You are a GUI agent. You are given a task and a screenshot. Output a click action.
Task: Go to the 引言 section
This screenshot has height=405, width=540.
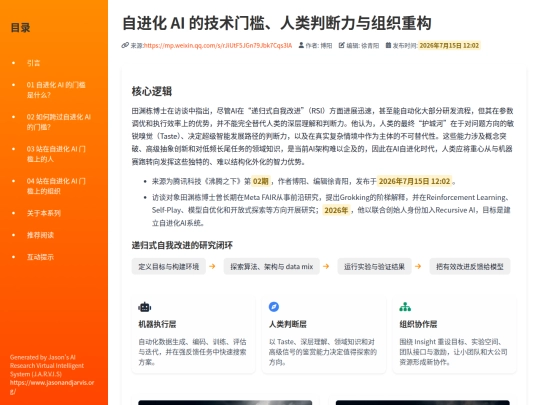click(x=33, y=63)
